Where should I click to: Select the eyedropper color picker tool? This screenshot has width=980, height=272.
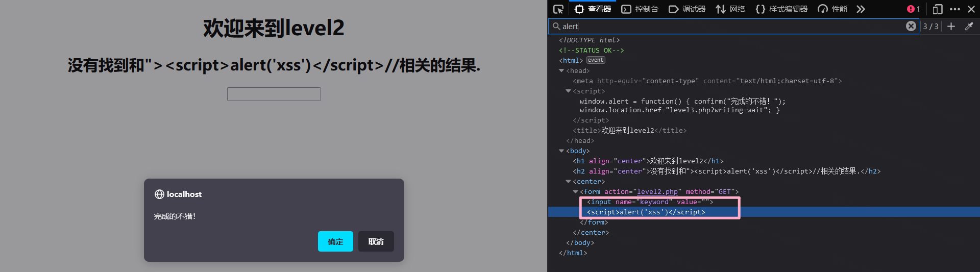[x=969, y=27]
